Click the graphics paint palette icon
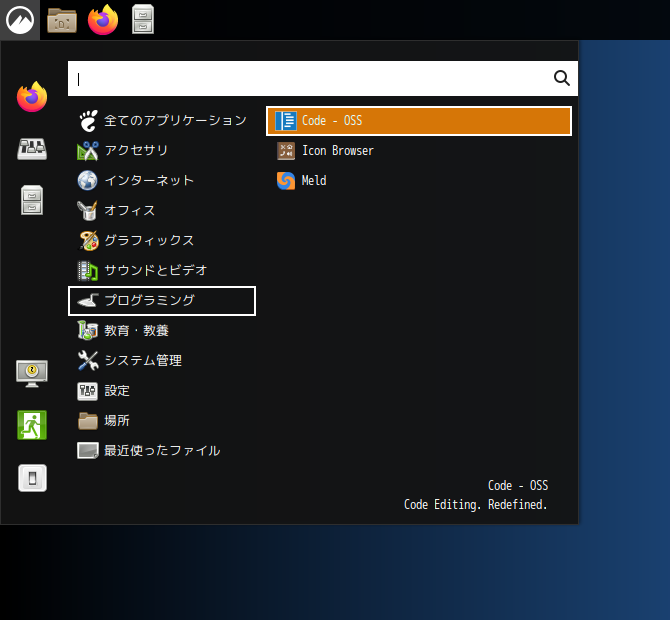 (88, 241)
